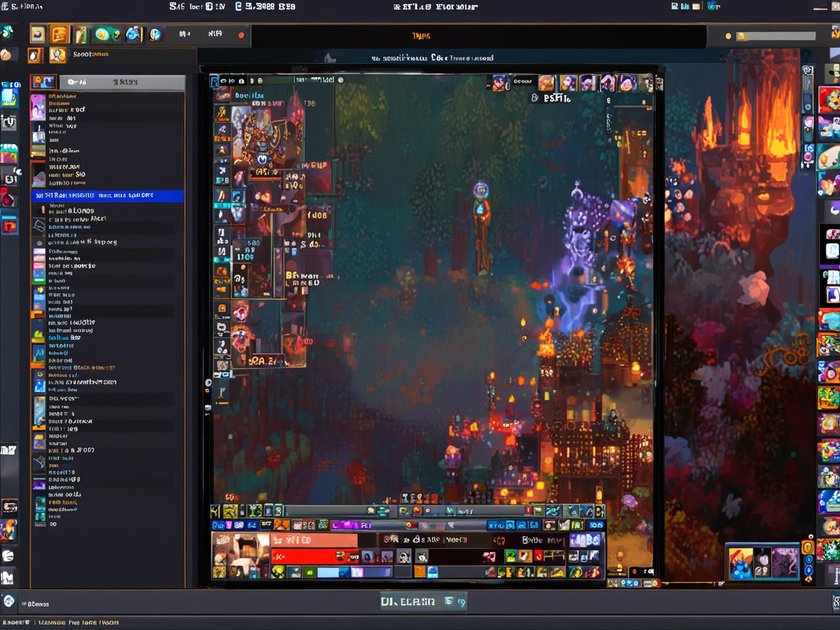Click the colorful icon left of the gray list header
This screenshot has height=630, width=840.
(43, 82)
